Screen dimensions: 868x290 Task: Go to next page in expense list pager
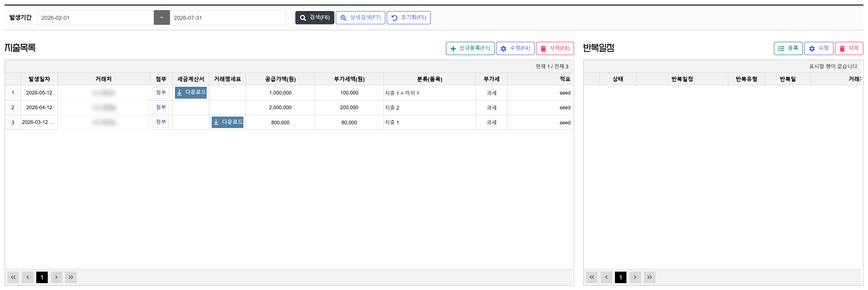pyautogui.click(x=57, y=277)
